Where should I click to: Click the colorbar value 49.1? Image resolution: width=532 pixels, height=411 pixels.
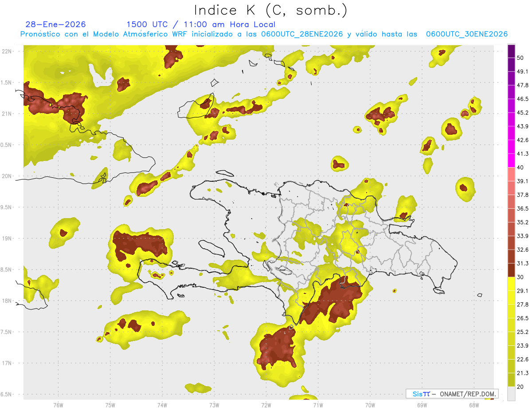pyautogui.click(x=522, y=71)
